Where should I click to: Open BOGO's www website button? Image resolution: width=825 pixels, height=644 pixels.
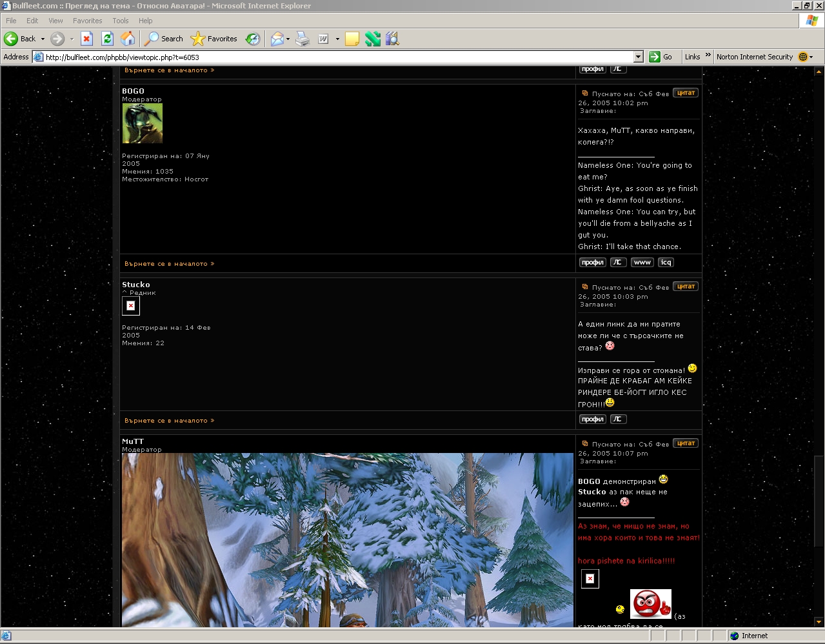[642, 263]
